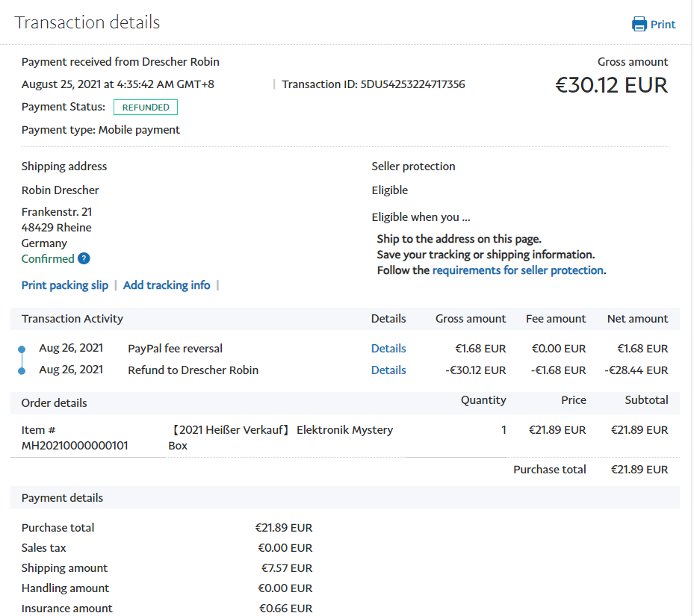
Task: View Details for Refund to Drescher Robin
Action: click(388, 370)
